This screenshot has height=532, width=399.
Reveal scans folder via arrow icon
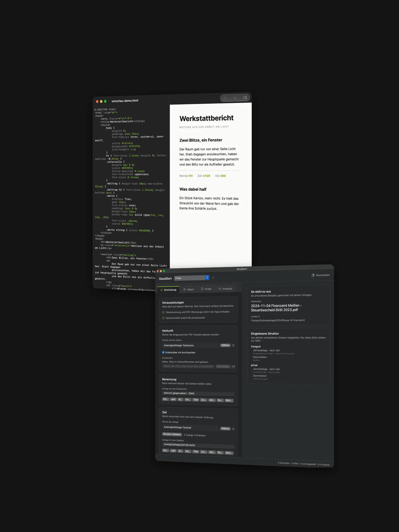(x=233, y=346)
